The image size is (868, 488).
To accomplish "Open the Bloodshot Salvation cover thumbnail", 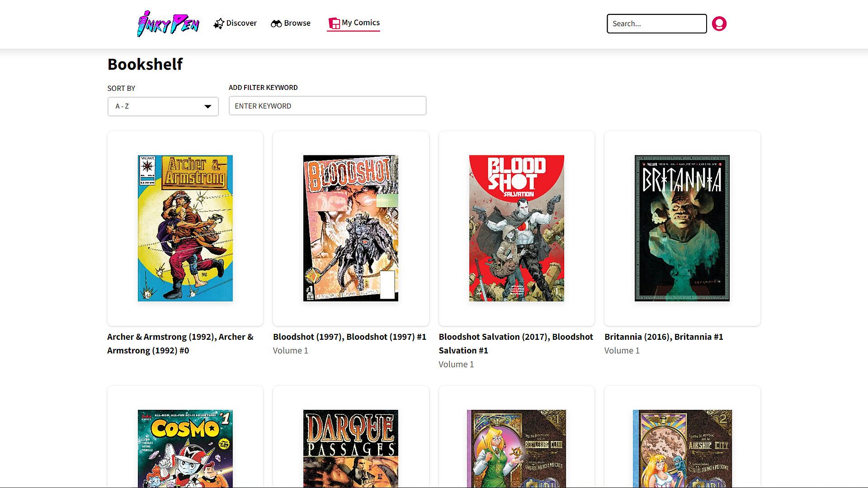I will coord(516,228).
